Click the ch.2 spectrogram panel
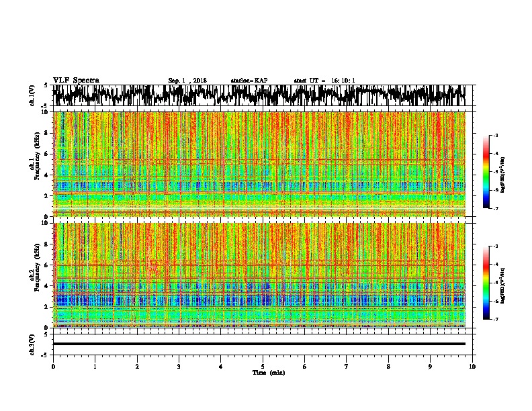532x411 pixels. click(x=259, y=275)
